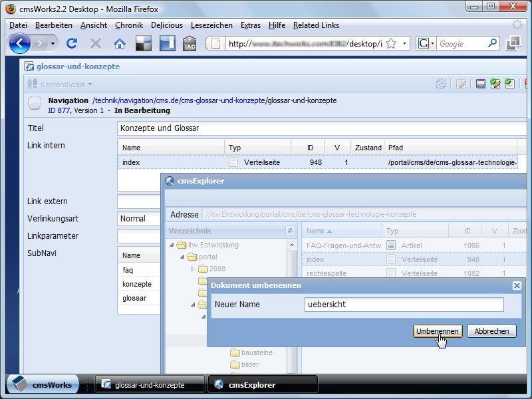This screenshot has height=399, width=532.
Task: Click the save disk icon in document toolbar
Action: click(x=480, y=84)
